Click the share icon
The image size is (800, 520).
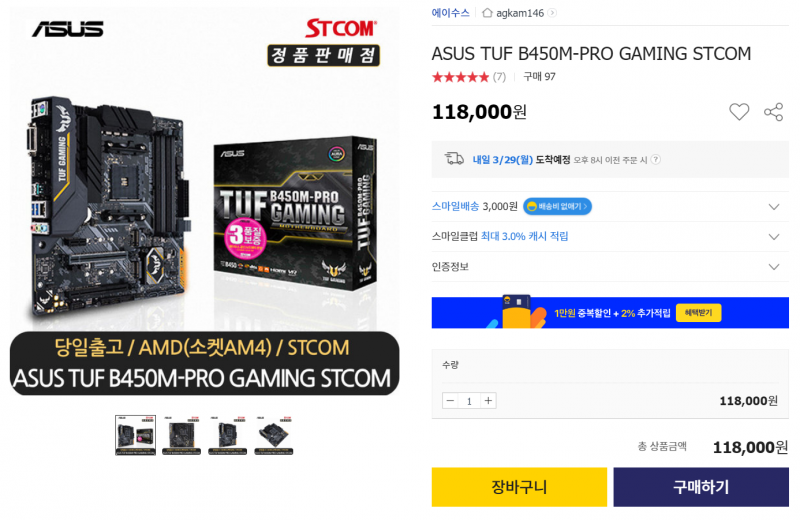773,112
